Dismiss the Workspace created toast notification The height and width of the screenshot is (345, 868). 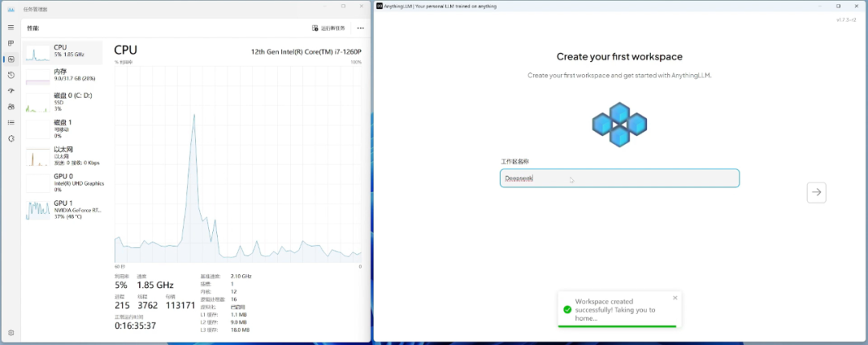tap(675, 298)
